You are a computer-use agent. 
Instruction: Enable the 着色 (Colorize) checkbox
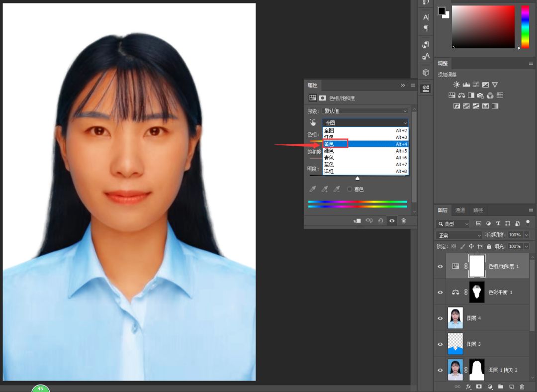pyautogui.click(x=350, y=189)
